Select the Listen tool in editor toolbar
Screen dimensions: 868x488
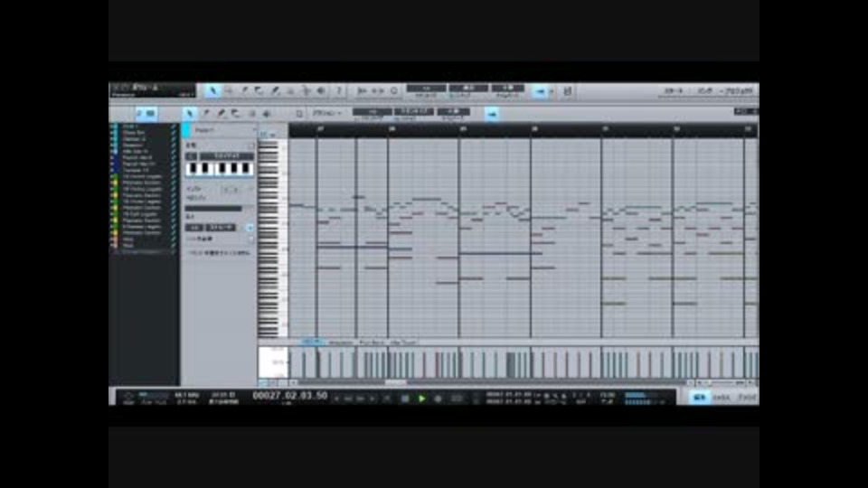(x=267, y=114)
